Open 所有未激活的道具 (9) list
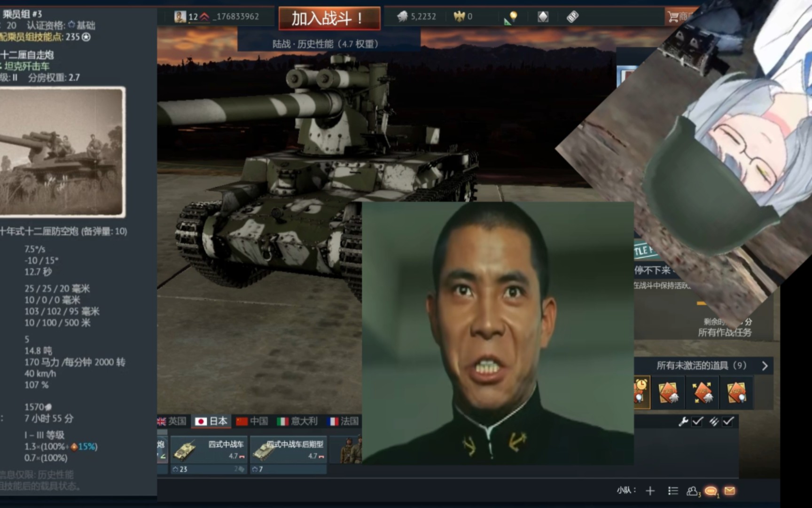Screen dimensions: 812x508 pos(701,365)
